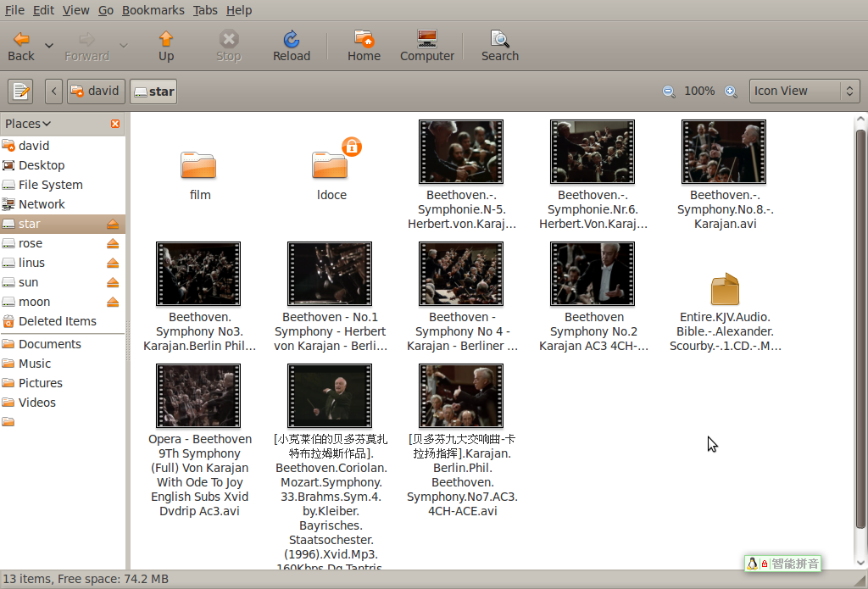Viewport: 868px width, 589px height.
Task: Open the Back history dropdown arrow
Action: [49, 46]
